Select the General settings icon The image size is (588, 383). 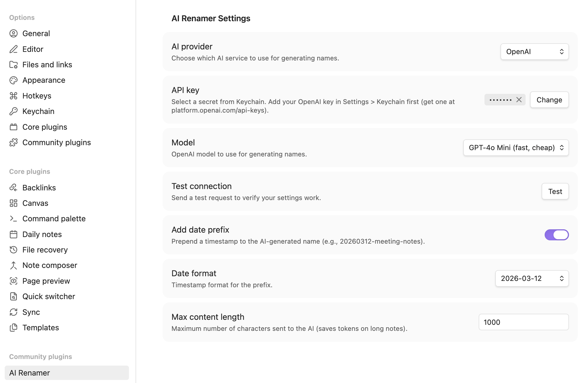point(14,33)
